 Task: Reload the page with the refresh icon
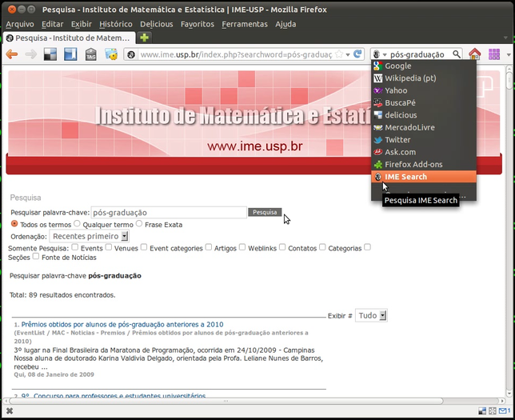click(357, 54)
